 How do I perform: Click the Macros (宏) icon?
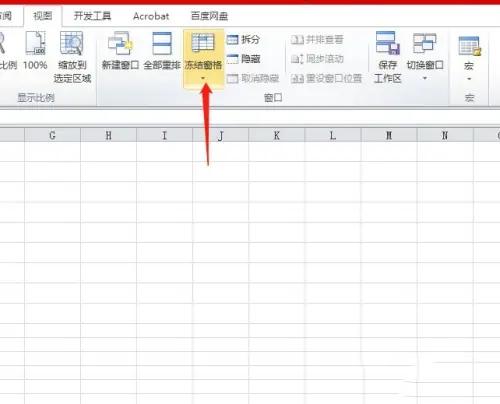click(469, 46)
